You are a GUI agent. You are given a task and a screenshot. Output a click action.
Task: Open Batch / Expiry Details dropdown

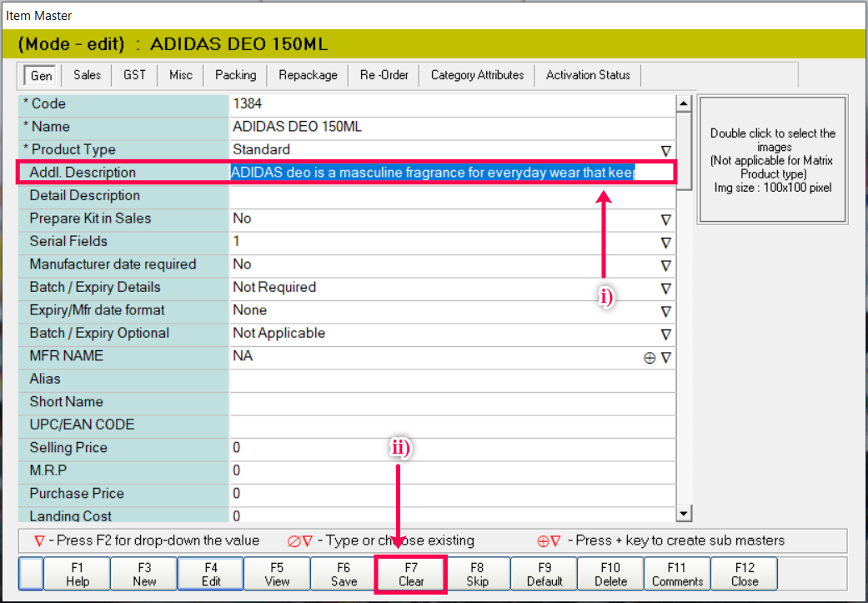pos(666,289)
